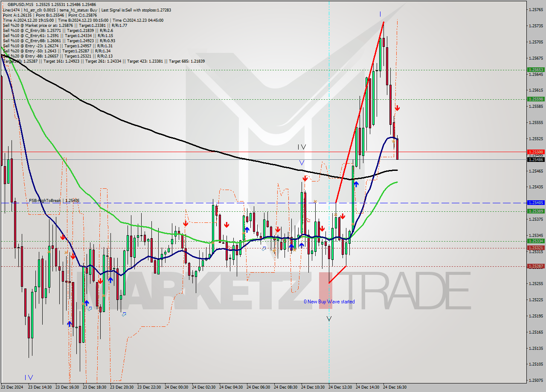Click the green 1.25598 price label
This screenshot has height=392, width=546.
tap(536, 99)
